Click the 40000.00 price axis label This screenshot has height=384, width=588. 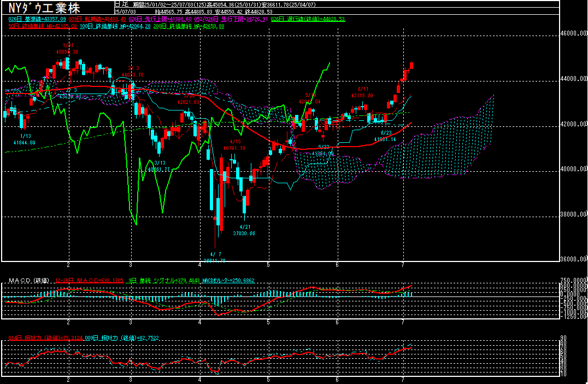[573, 169]
